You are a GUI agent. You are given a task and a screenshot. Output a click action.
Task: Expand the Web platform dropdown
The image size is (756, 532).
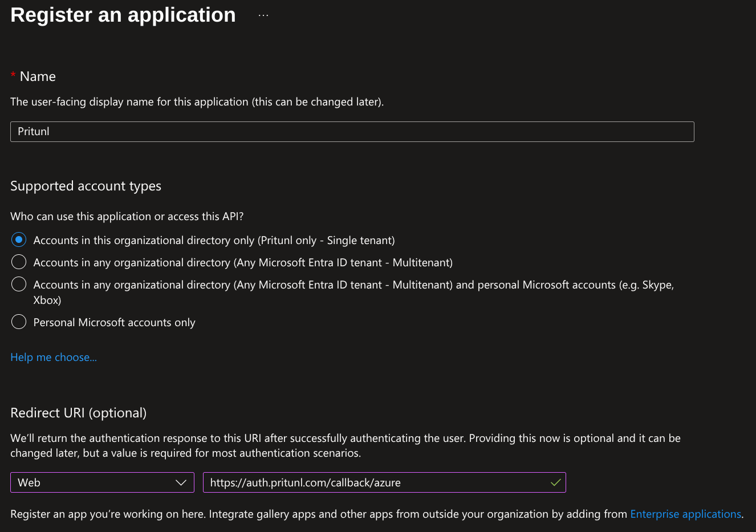tap(102, 482)
